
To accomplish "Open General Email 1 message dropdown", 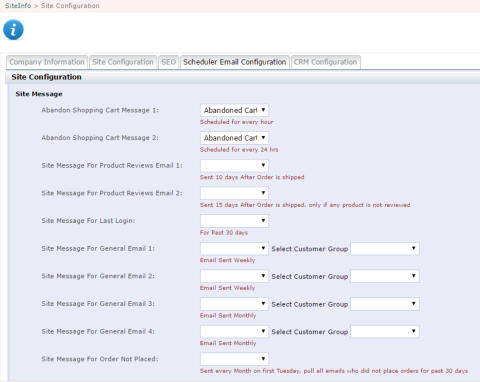I will tap(234, 248).
